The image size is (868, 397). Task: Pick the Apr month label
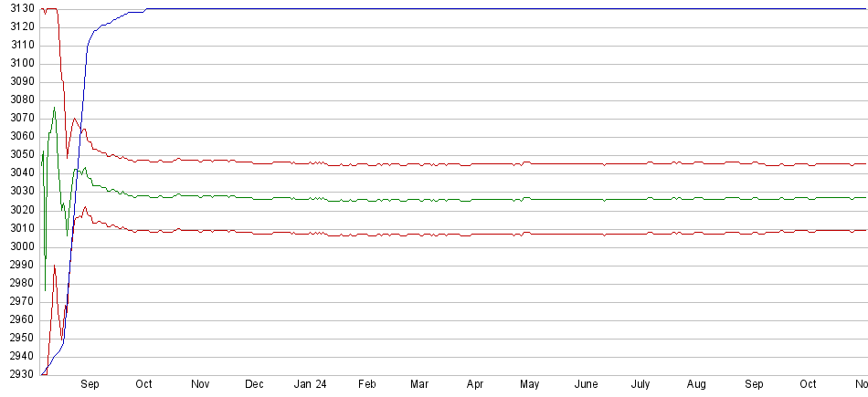(474, 384)
